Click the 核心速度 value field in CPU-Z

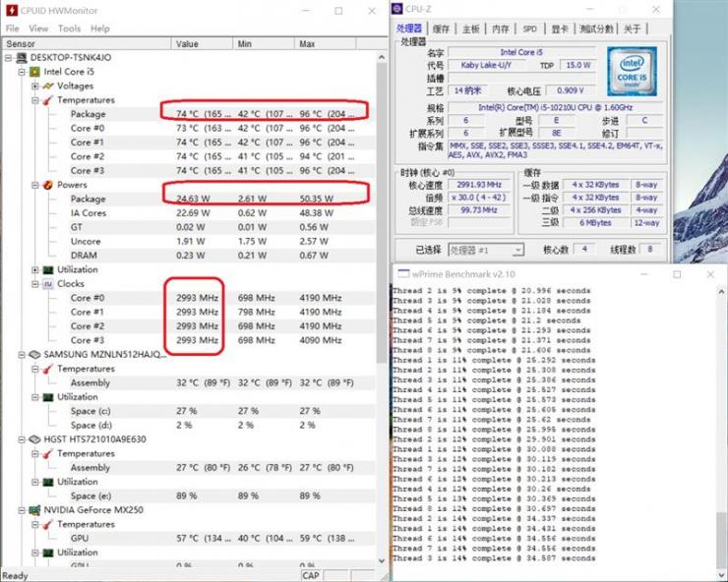[x=478, y=185]
